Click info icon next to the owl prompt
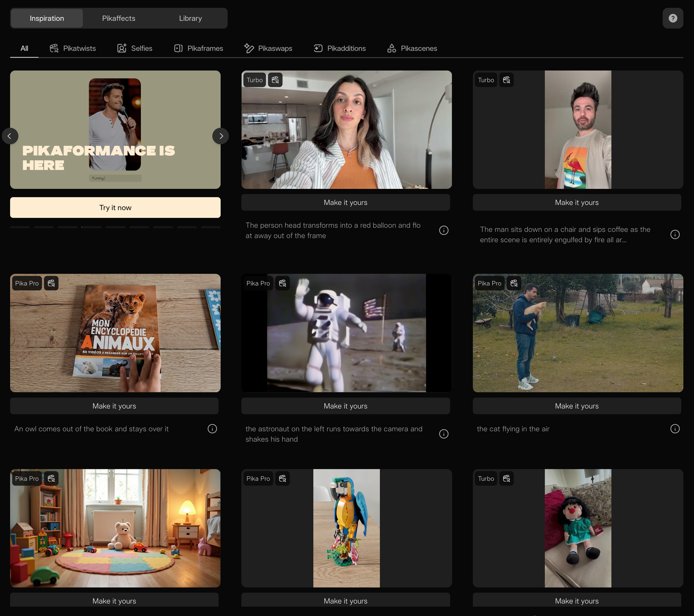The height and width of the screenshot is (616, 694). (212, 429)
